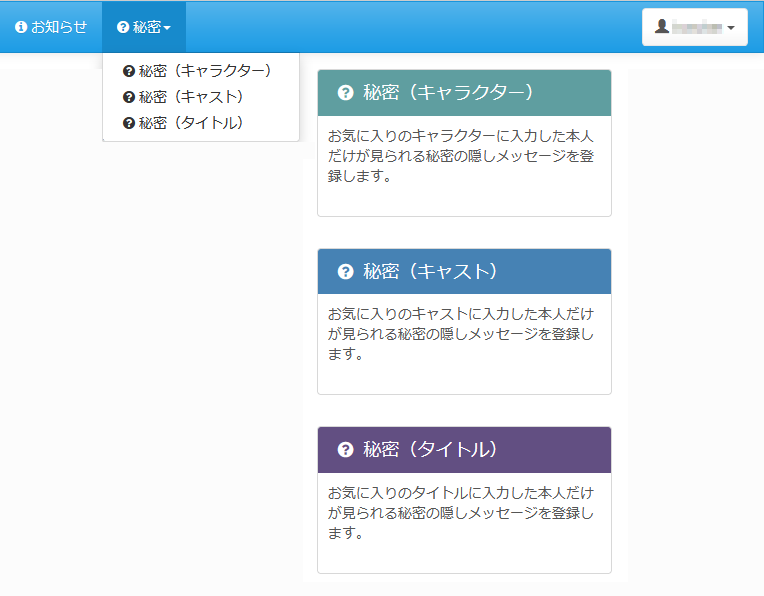764x596 pixels.
Task: Click question icon of 秘密（キャスト） menu entry
Action: (x=129, y=97)
